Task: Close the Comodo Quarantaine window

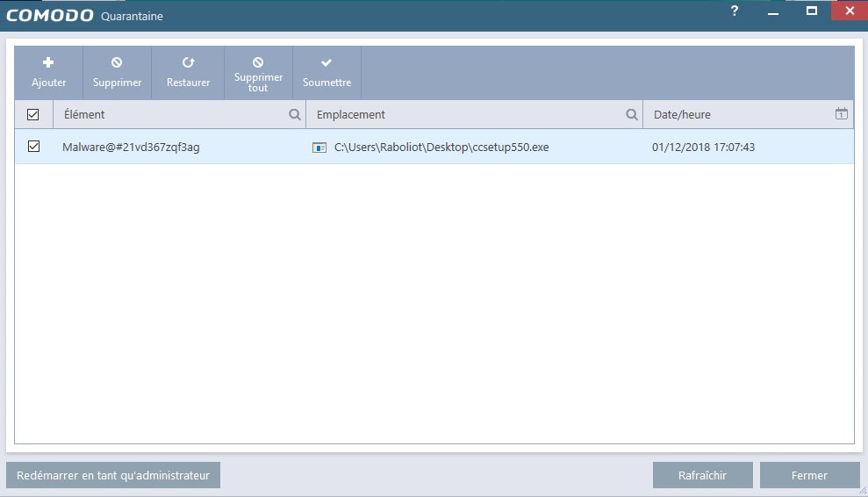Action: coord(850,11)
